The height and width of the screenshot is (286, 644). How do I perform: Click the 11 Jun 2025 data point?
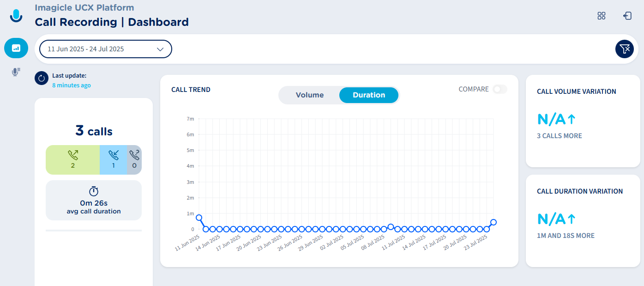coord(199,218)
